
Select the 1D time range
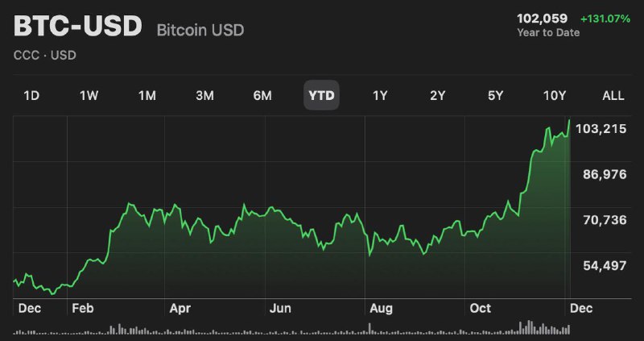[31, 95]
